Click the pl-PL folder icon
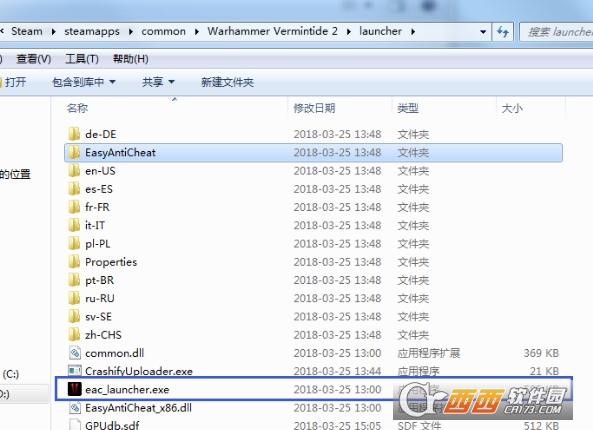The image size is (593, 430). click(x=74, y=243)
